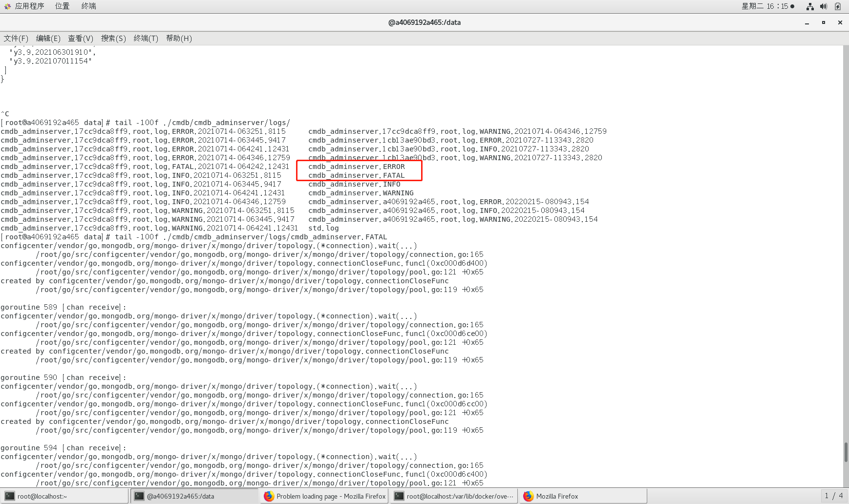This screenshot has height=504, width=849.
Task: Open the 终端 menu in top panel
Action: point(88,6)
